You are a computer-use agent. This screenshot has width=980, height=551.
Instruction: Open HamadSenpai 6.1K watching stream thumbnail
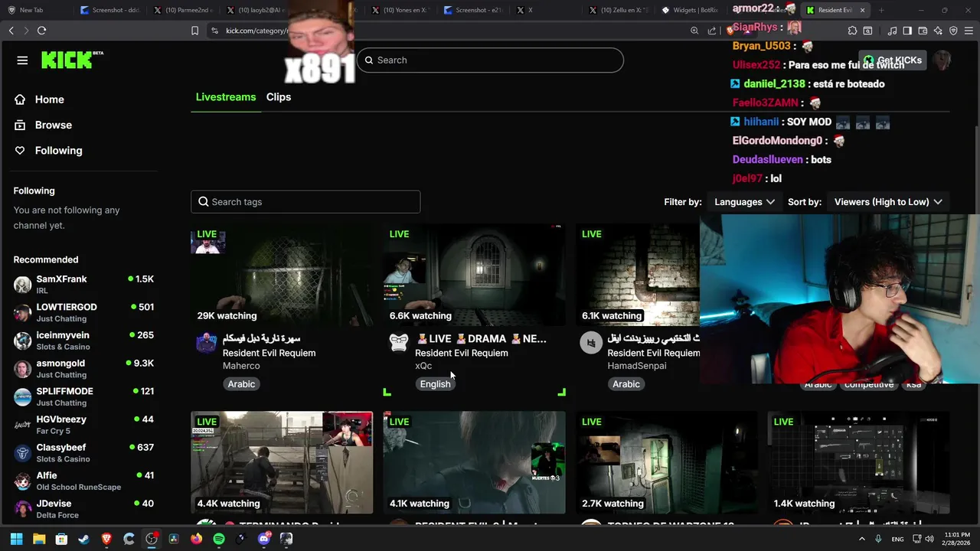(x=638, y=275)
